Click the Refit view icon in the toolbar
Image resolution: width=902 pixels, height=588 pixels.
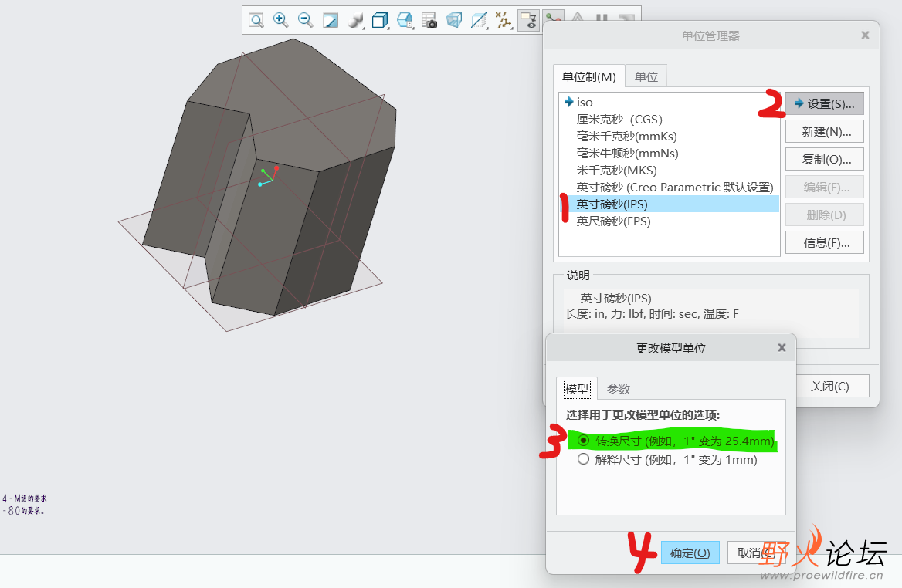tap(256, 21)
